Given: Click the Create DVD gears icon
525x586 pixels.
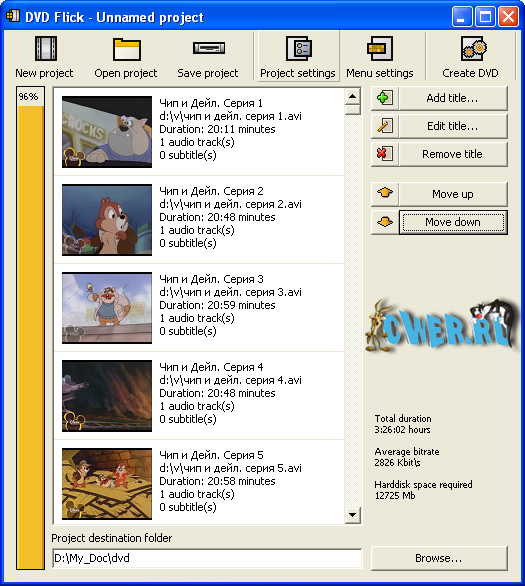Looking at the screenshot, I should [x=473, y=49].
